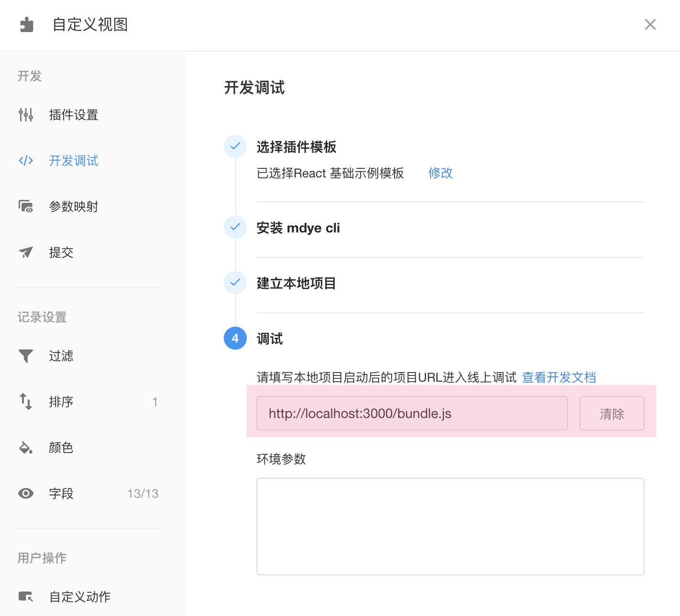680x616 pixels.
Task: Click the paper plane icon beside 提交
Action: point(26,253)
